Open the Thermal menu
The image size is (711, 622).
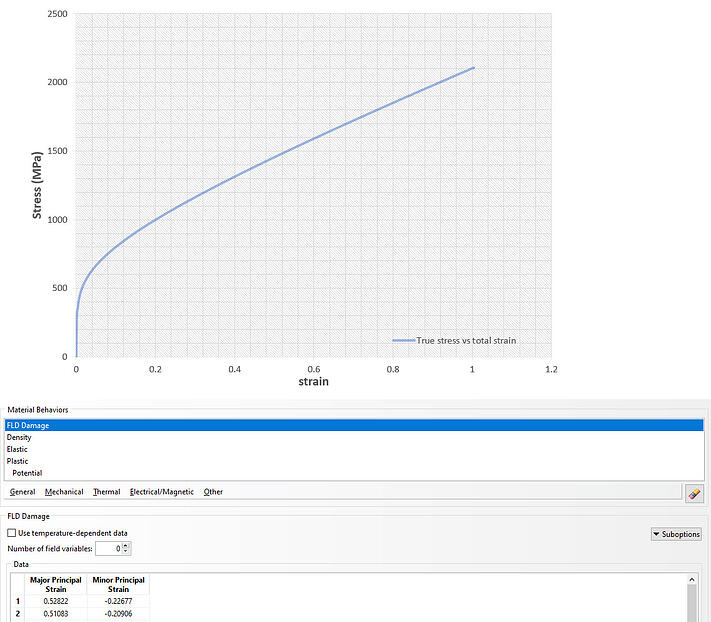(107, 491)
